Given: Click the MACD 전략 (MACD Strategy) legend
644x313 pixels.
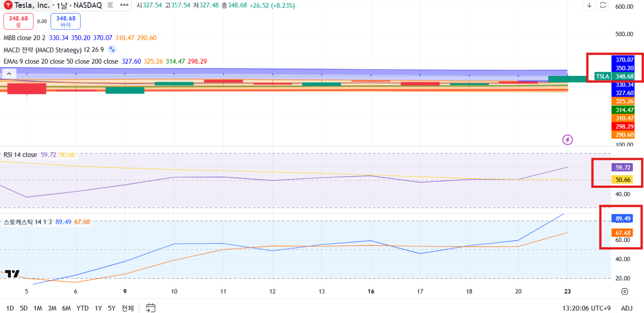Looking at the screenshot, I should click(54, 50).
